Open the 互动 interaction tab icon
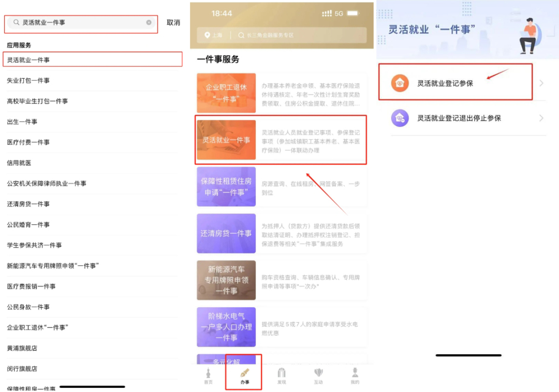The height and width of the screenshot is (392, 559). (x=318, y=373)
